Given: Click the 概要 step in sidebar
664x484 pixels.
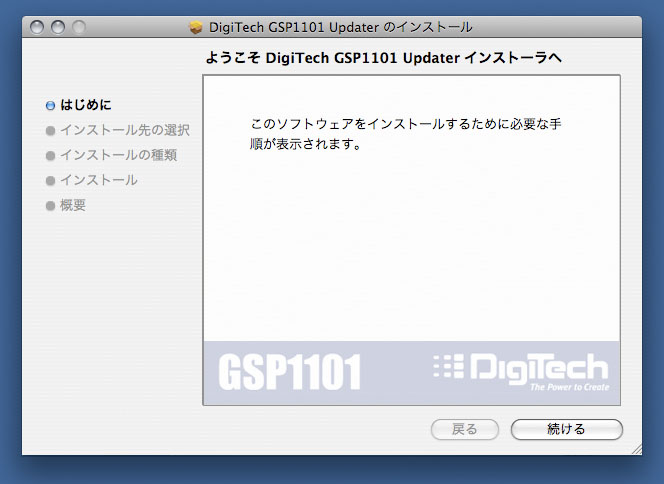Looking at the screenshot, I should 73,205.
